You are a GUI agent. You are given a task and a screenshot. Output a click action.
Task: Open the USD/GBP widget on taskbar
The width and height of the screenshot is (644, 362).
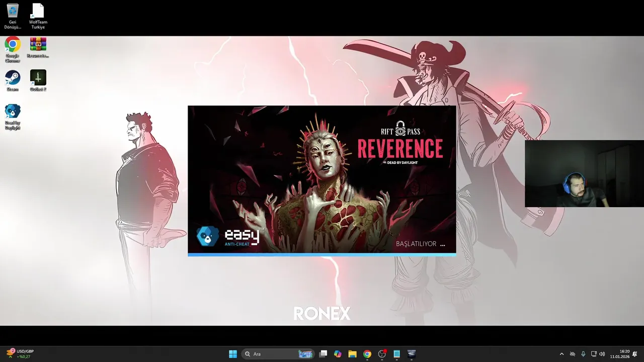20,354
